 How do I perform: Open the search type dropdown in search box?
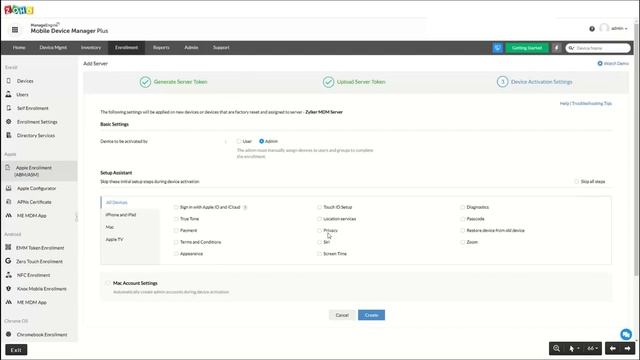tap(571, 48)
